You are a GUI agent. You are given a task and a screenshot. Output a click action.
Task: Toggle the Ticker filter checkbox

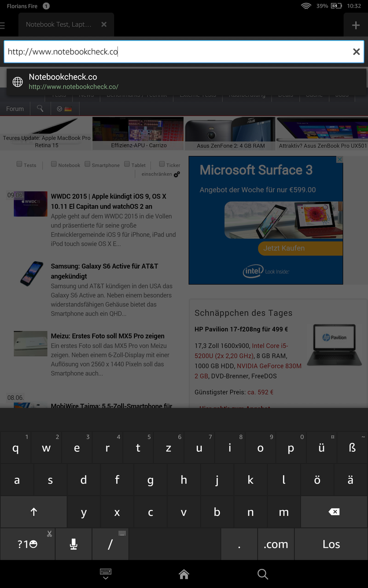(162, 164)
